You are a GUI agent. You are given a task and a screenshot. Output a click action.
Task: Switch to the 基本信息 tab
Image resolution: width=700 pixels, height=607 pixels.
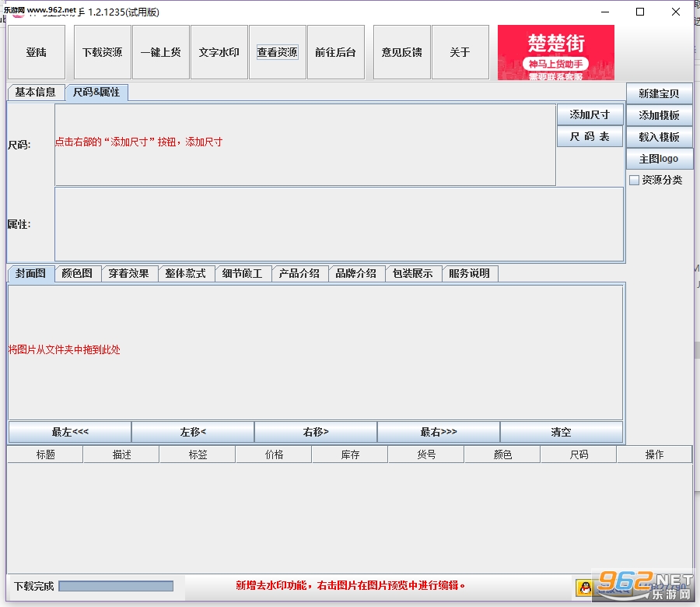click(36, 92)
